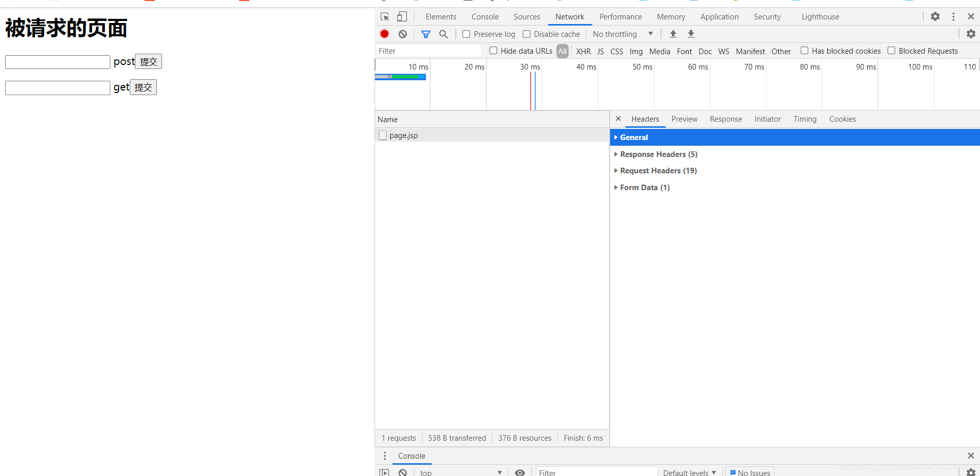The image size is (980, 476).
Task: Expand the General headers section
Action: pyautogui.click(x=795, y=137)
